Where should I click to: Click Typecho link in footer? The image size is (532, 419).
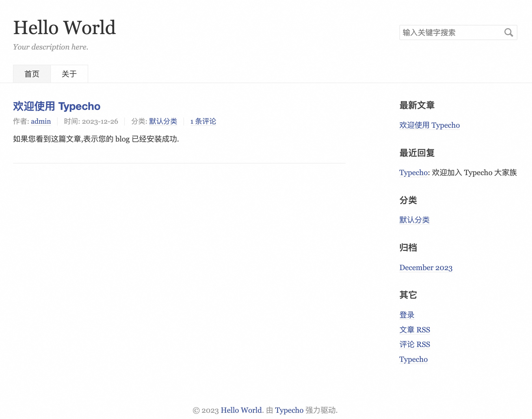click(289, 410)
